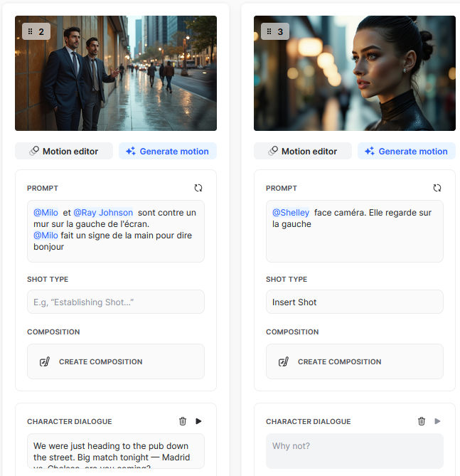The image size is (460, 476).
Task: Click the drag handle on shot 2
Action: pos(31,31)
